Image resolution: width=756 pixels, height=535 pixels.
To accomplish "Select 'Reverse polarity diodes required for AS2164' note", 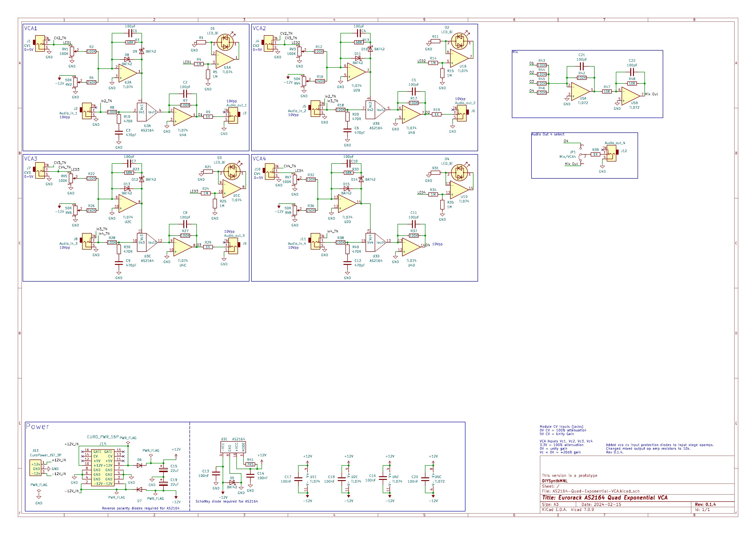I will click(x=141, y=508).
